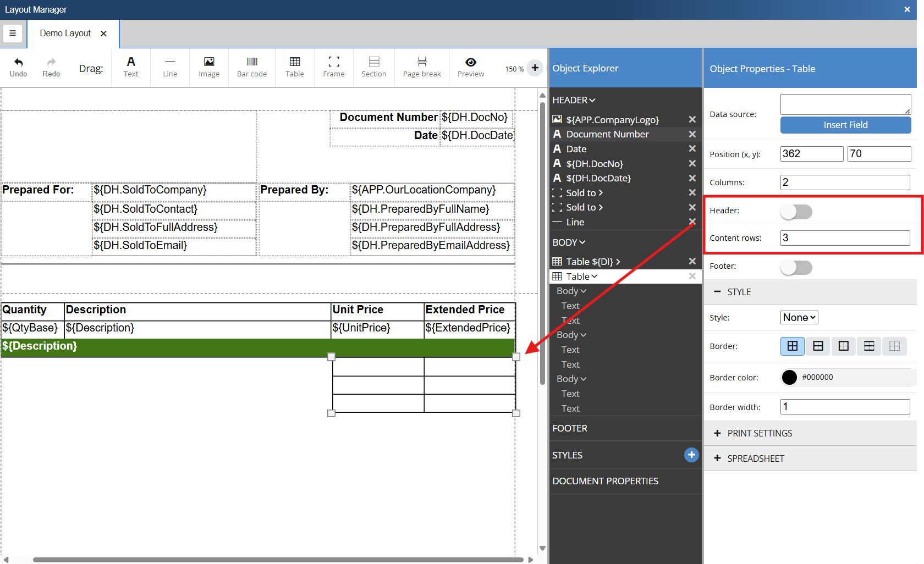Viewport: 924px width, 564px height.
Task: Open the hamburger menu
Action: (x=13, y=34)
